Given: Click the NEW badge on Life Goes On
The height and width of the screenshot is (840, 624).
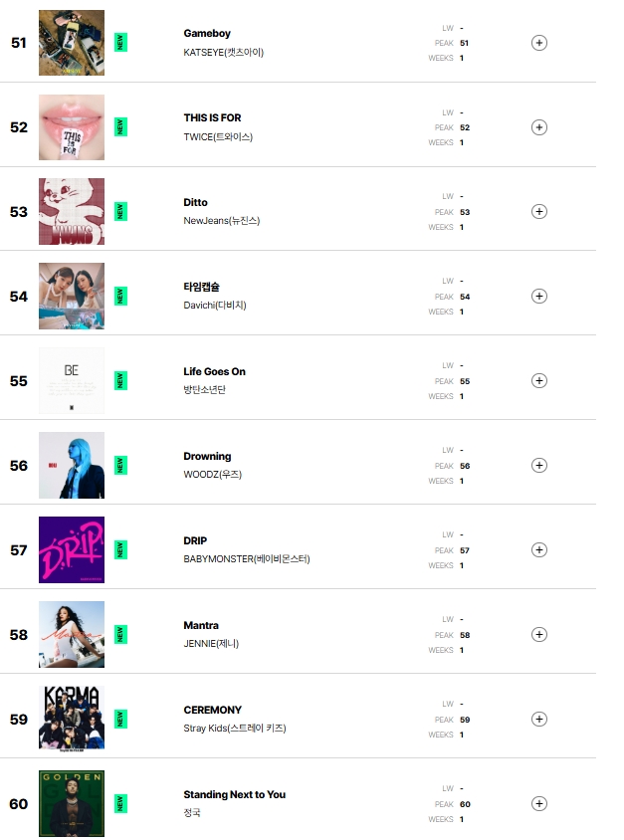Looking at the screenshot, I should (x=121, y=381).
